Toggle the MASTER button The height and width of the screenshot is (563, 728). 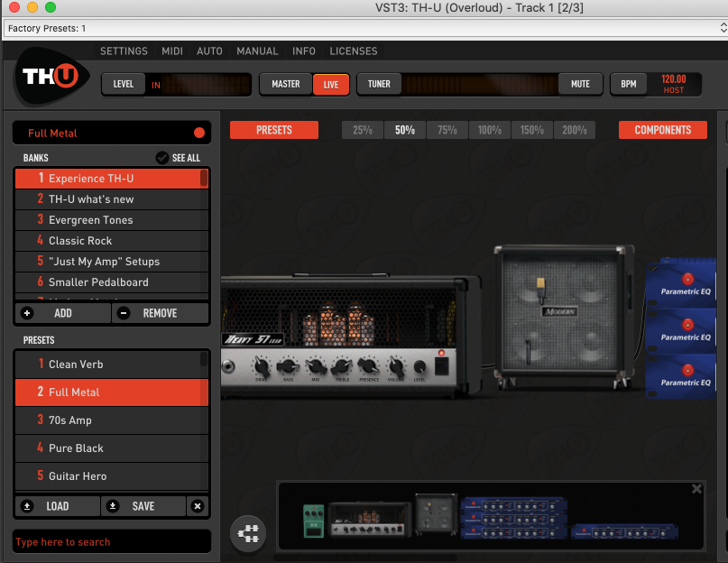[286, 84]
